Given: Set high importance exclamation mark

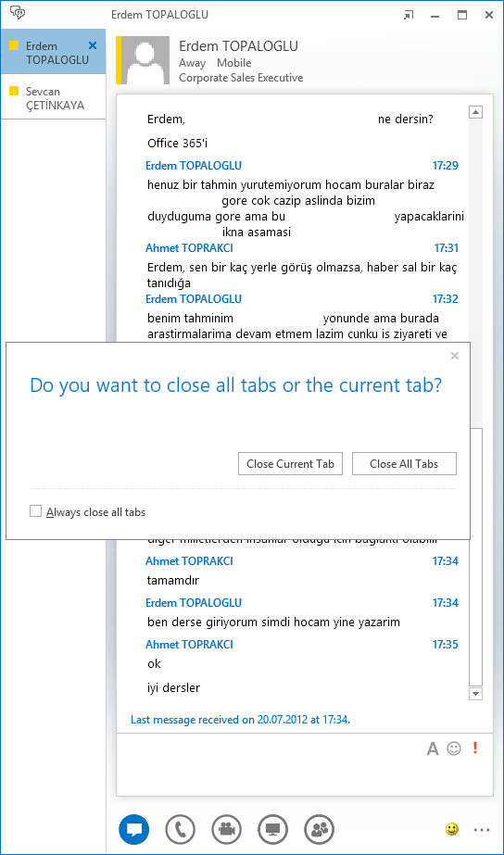Looking at the screenshot, I should click(475, 748).
